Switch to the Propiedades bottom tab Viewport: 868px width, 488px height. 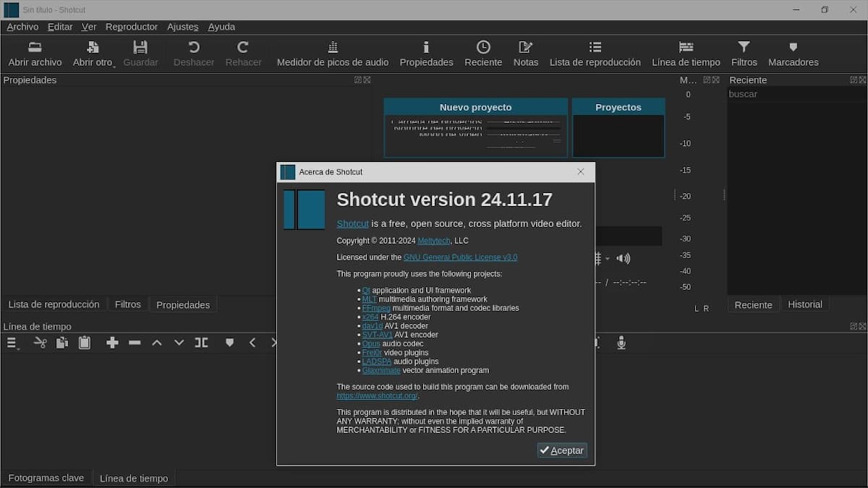[x=183, y=304]
